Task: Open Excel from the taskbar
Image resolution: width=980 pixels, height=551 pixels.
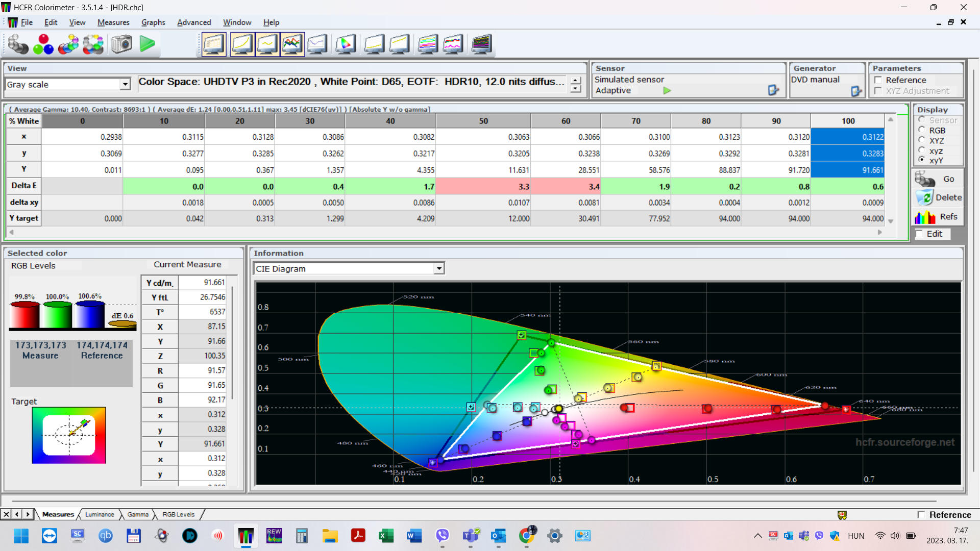Action: point(386,536)
